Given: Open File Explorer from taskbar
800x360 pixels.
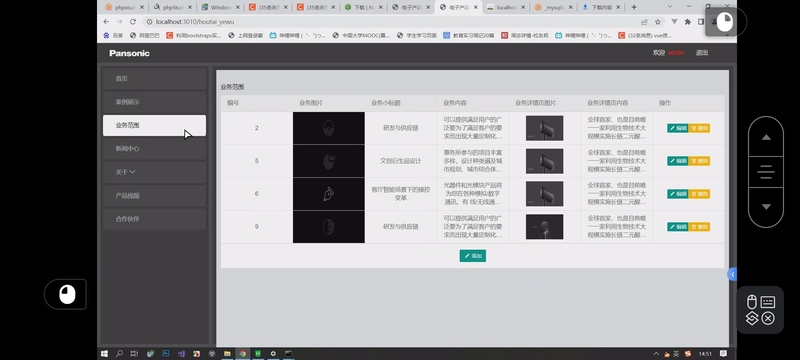Looking at the screenshot, I should [x=227, y=353].
